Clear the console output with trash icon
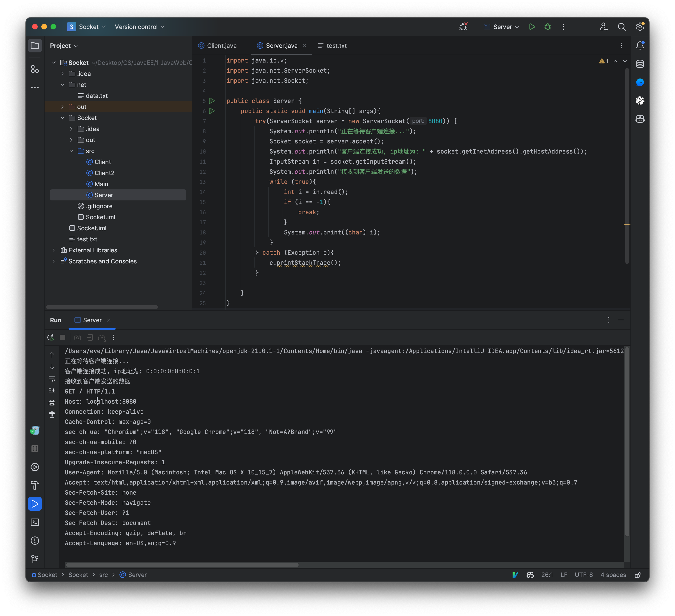 tap(52, 415)
